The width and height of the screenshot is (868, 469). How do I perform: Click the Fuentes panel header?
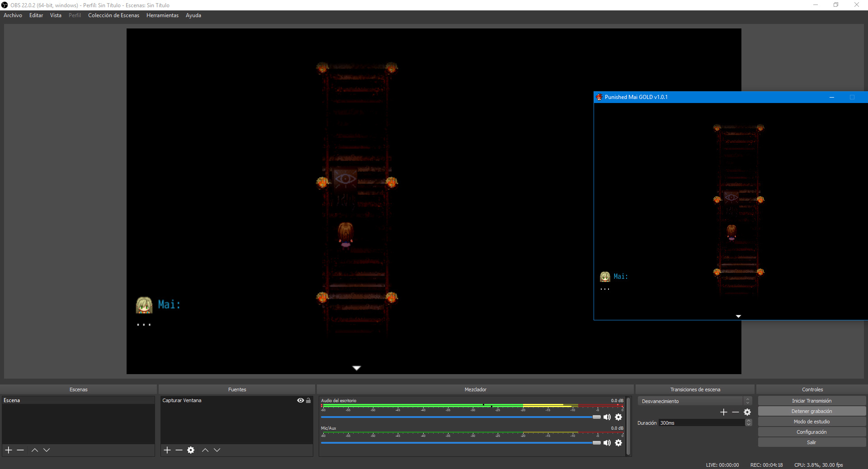tap(237, 389)
